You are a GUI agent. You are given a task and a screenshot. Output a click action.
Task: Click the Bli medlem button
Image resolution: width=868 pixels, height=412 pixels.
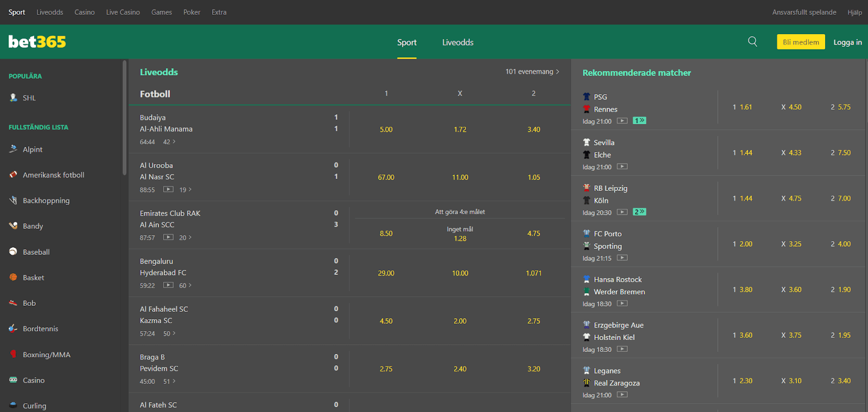point(801,42)
